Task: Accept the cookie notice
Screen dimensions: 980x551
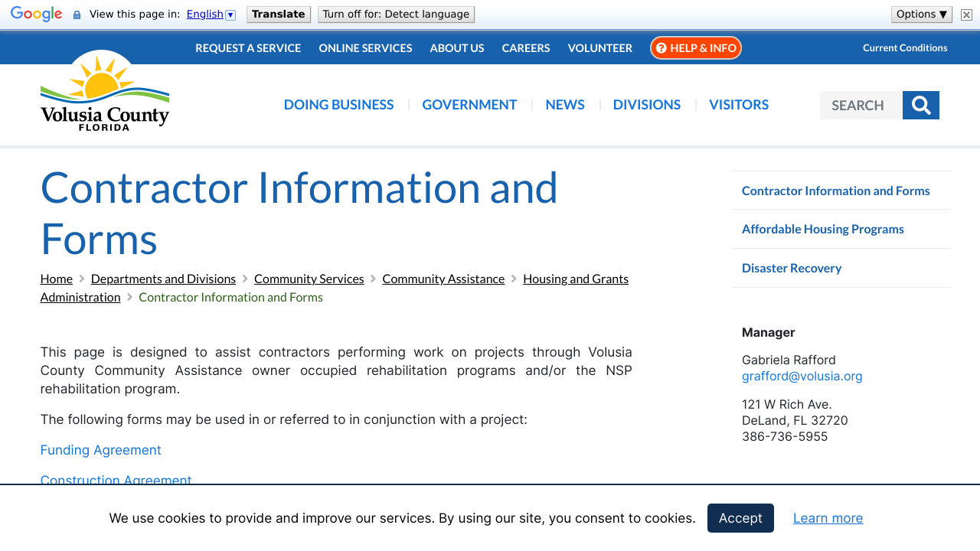Action: coord(740,518)
